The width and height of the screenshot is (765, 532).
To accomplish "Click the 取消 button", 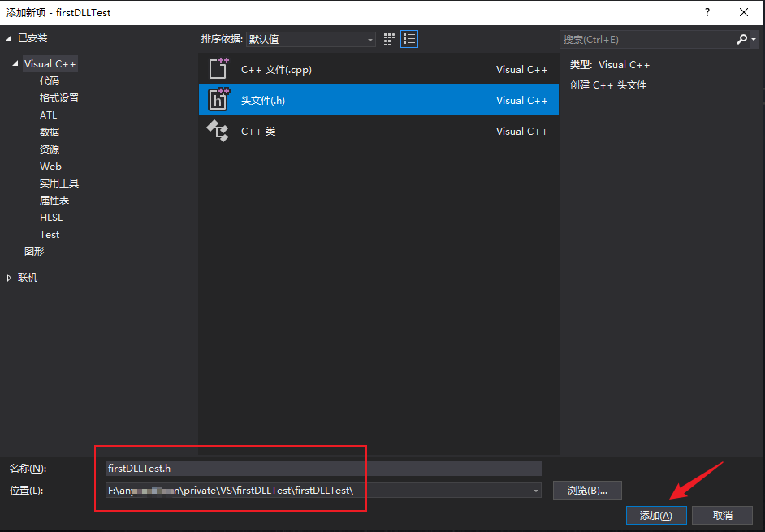I will pyautogui.click(x=723, y=516).
